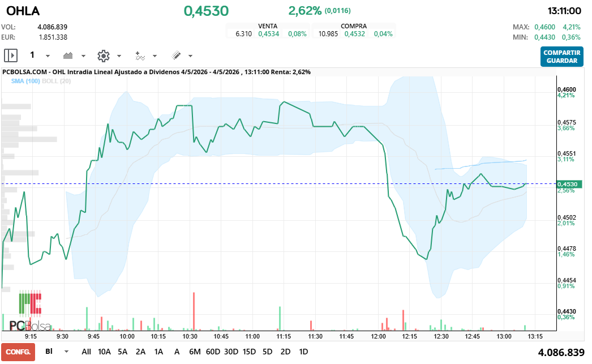Select the 5D time range
Screen dimensions: 592x364
coord(267,352)
